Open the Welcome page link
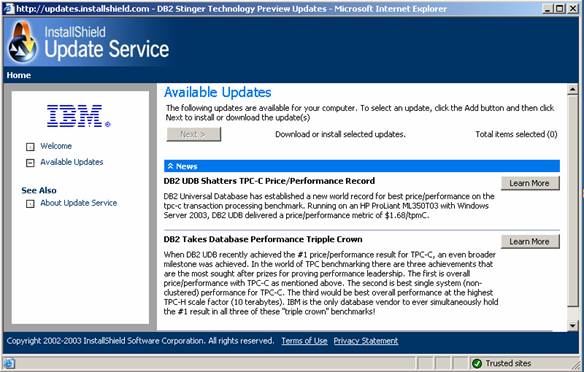The width and height of the screenshot is (584, 372). click(56, 146)
